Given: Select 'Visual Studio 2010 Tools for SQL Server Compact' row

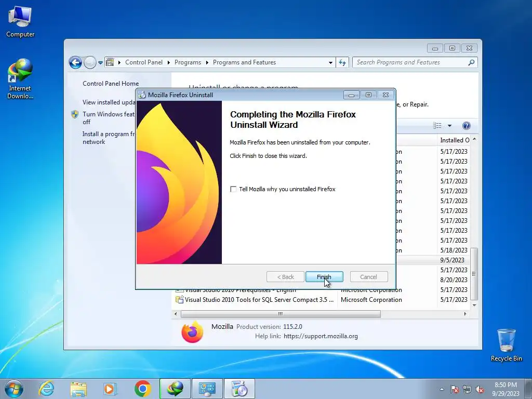Looking at the screenshot, I should [322, 300].
